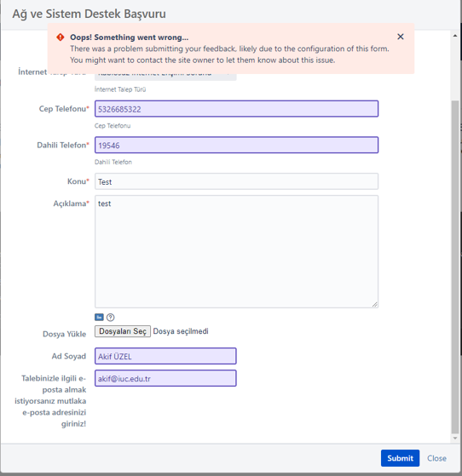
Task: Open the İnternet Talep Türü dropdown
Action: pyautogui.click(x=165, y=77)
